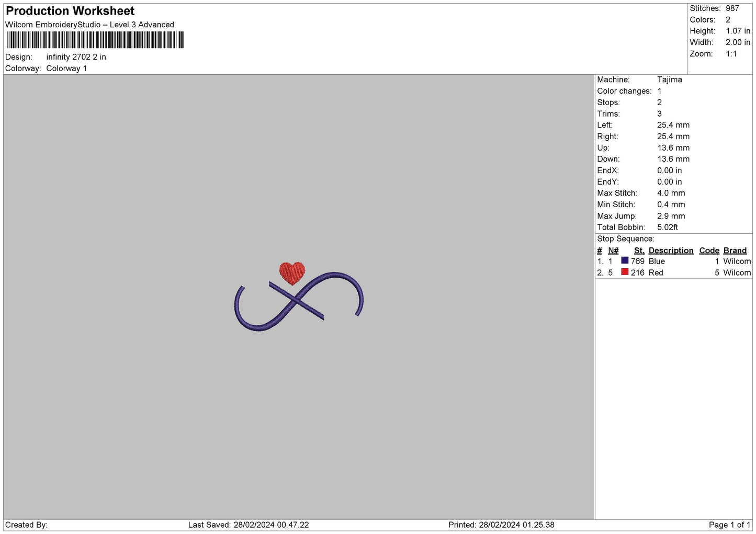The image size is (756, 534).
Task: Click the Production Worksheet title
Action: coord(70,11)
